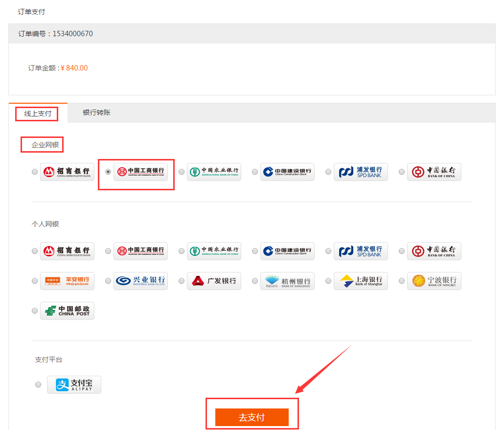Select enterprise China Merchants Bank radio button
Viewport: 504px width, 430px height.
35,172
